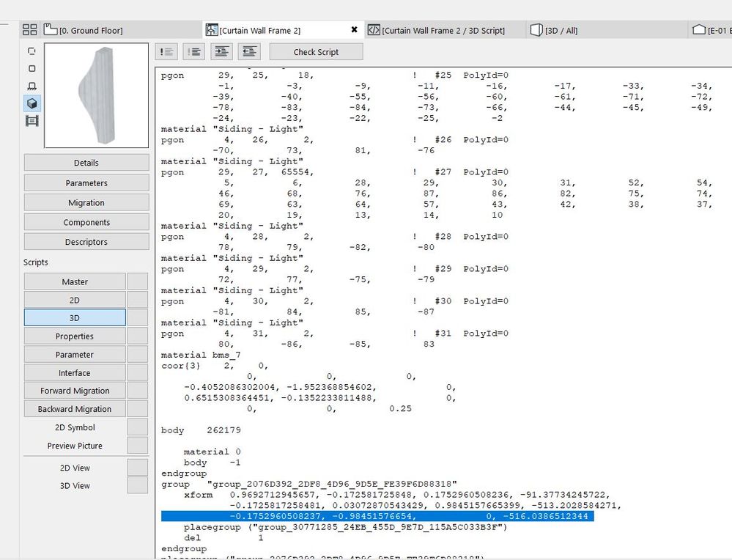
Task: Click the Comment selected lines icon
Action: [167, 51]
